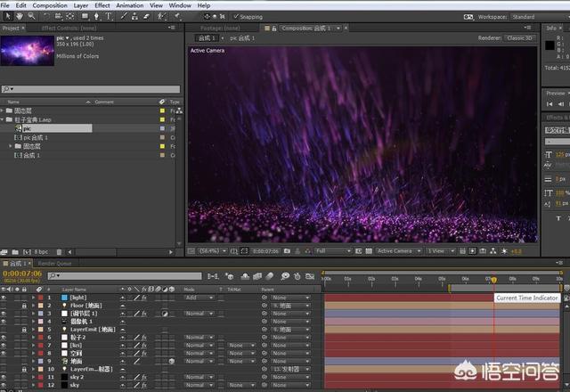This screenshot has width=570, height=392.
Task: Select the Horizontal Type tool
Action: click(x=108, y=16)
